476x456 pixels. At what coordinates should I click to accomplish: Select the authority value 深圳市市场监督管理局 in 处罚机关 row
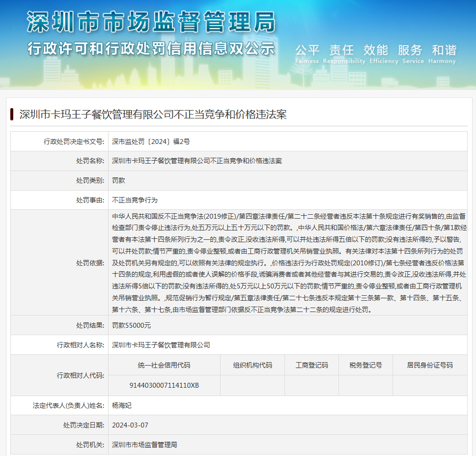(x=144, y=445)
